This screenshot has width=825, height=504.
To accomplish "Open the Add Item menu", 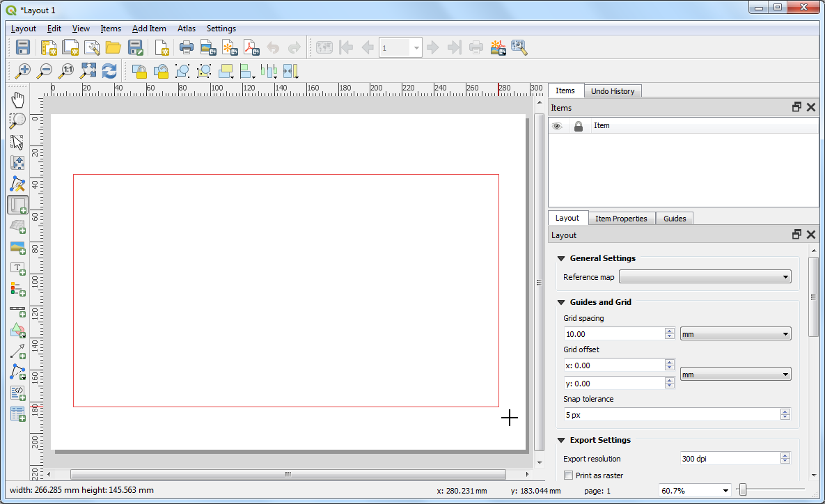I will tap(149, 29).
